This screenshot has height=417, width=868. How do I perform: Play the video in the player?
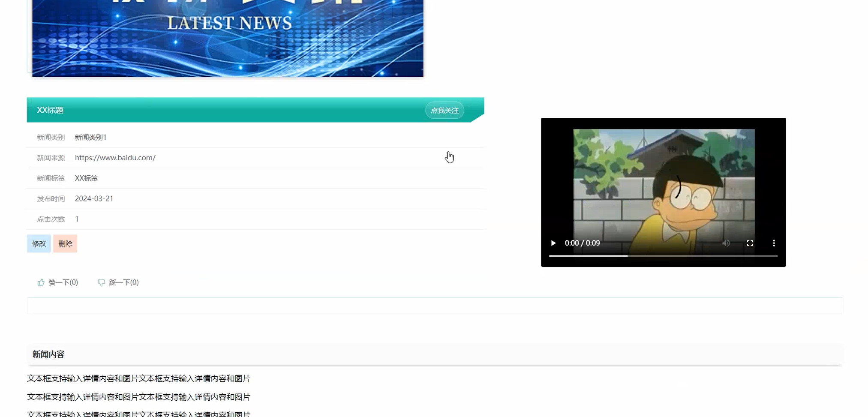click(553, 243)
